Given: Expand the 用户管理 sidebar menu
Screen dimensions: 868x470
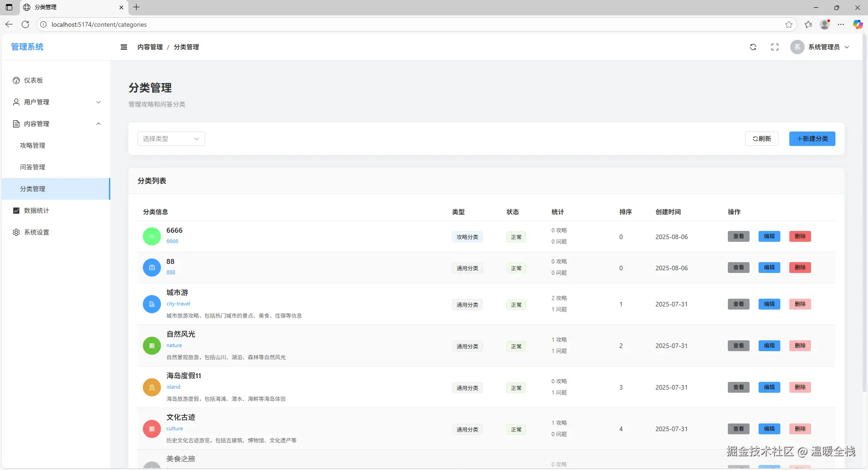Looking at the screenshot, I should click(56, 102).
